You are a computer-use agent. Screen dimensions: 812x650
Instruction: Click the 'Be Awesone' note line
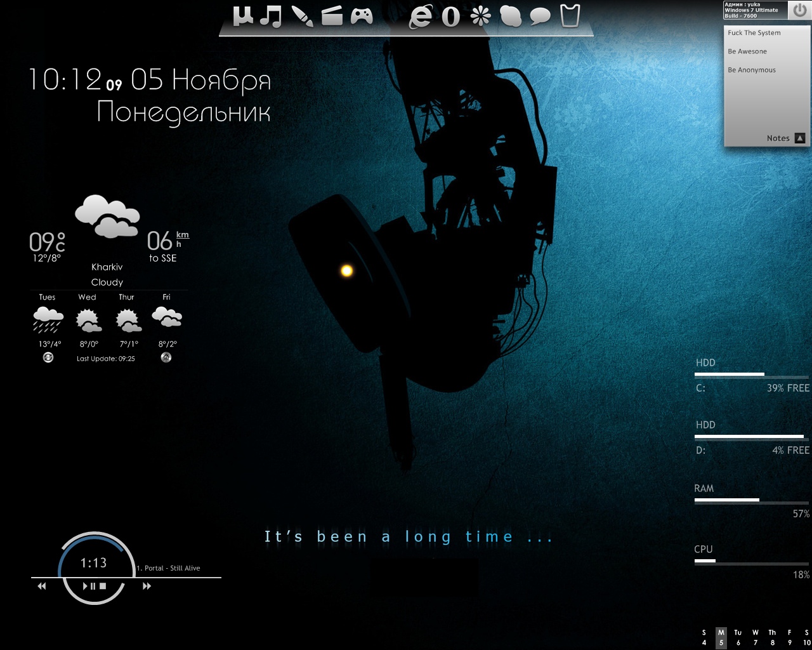pyautogui.click(x=747, y=51)
